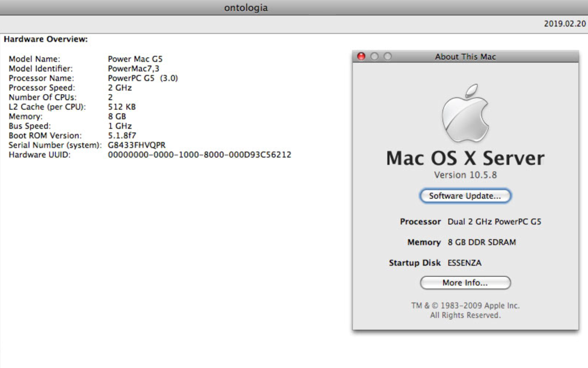This screenshot has width=588, height=368.
Task: Select the Power Mac G5 model name
Action: tap(135, 59)
